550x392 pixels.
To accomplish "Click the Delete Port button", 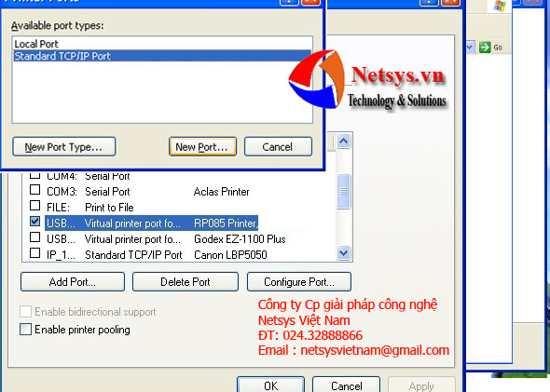I will coord(186,281).
